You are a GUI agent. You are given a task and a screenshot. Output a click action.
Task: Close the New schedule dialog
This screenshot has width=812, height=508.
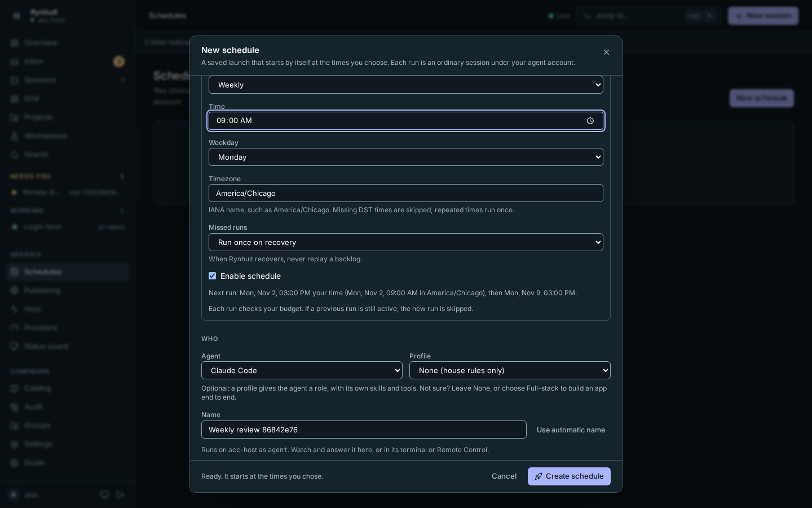tap(606, 52)
